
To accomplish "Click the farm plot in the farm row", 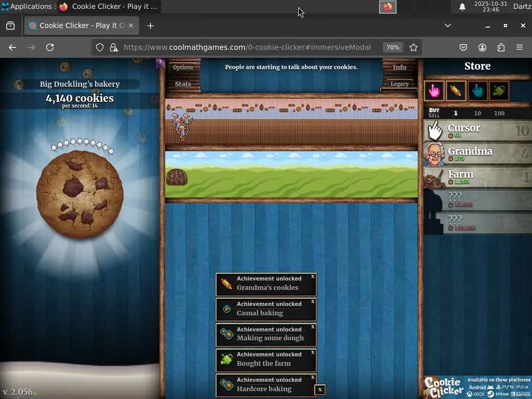I will pyautogui.click(x=177, y=177).
